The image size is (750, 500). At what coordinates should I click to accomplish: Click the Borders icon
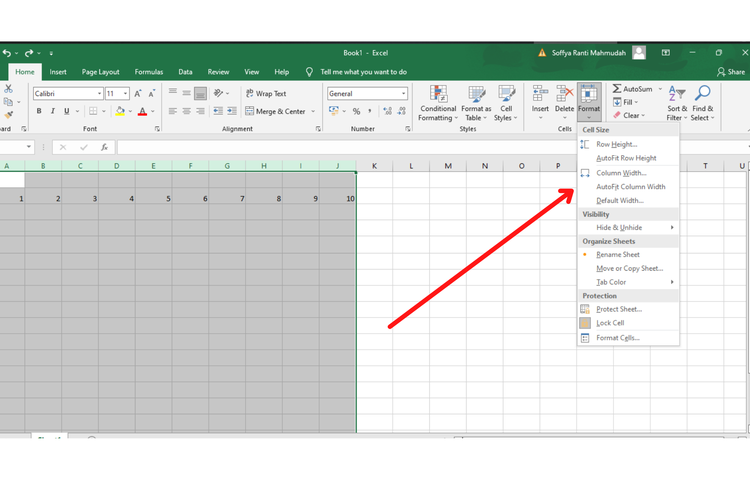(x=93, y=111)
